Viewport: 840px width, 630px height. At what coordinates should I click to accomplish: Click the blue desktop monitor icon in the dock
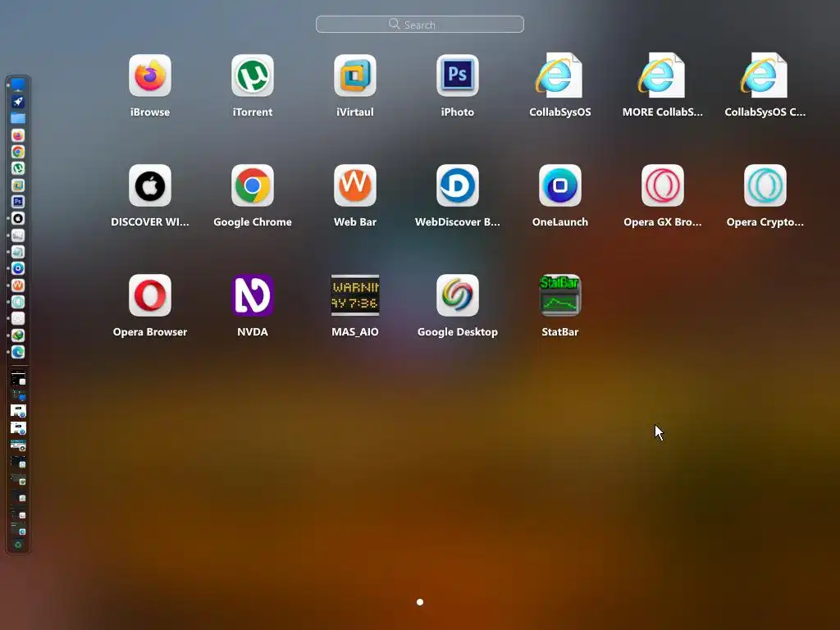click(x=18, y=84)
